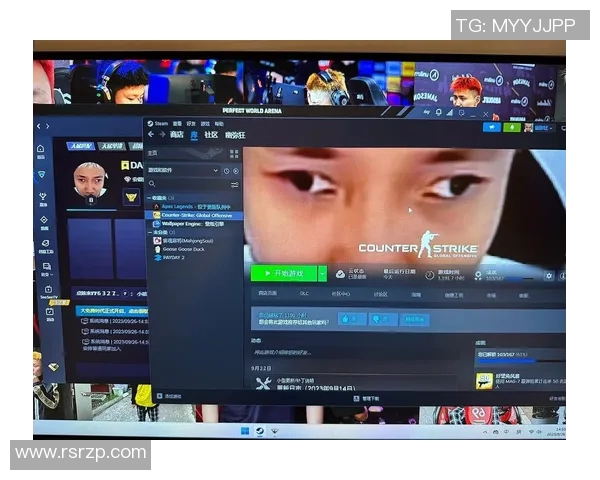
Task: Select MahjongSoul in library list
Action: pyautogui.click(x=194, y=241)
